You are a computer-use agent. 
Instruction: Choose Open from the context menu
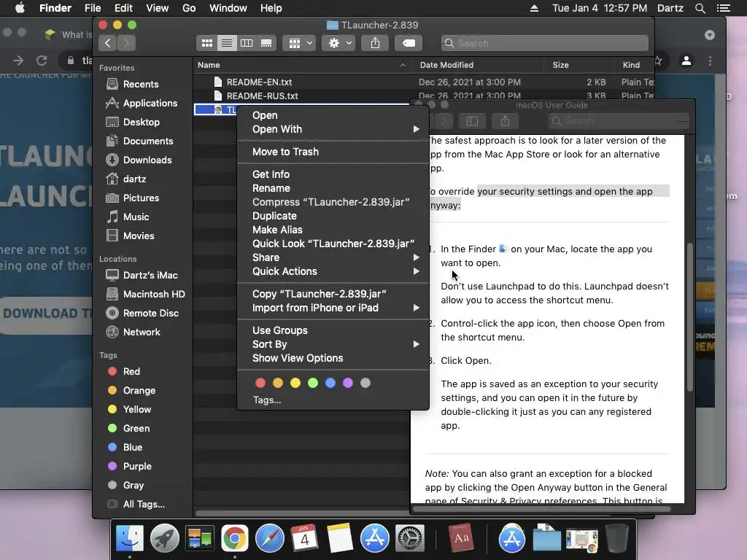tap(333, 116)
